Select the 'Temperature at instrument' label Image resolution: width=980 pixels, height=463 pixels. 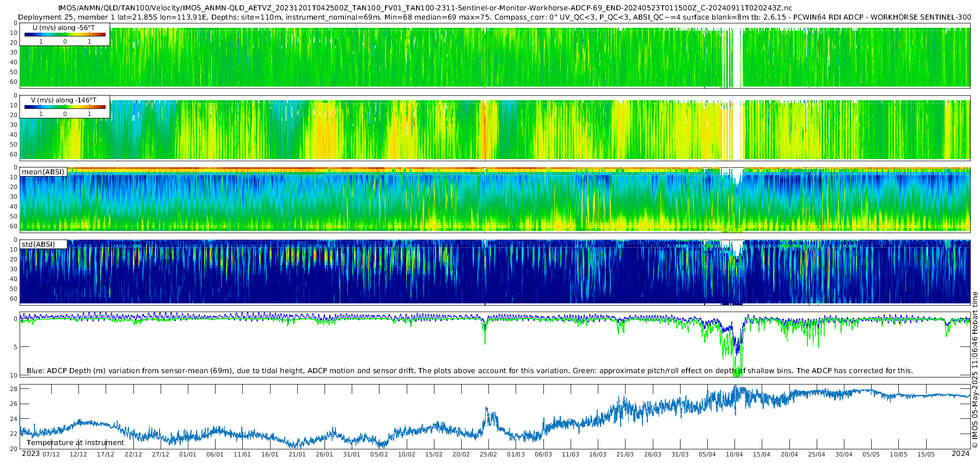coord(75,443)
